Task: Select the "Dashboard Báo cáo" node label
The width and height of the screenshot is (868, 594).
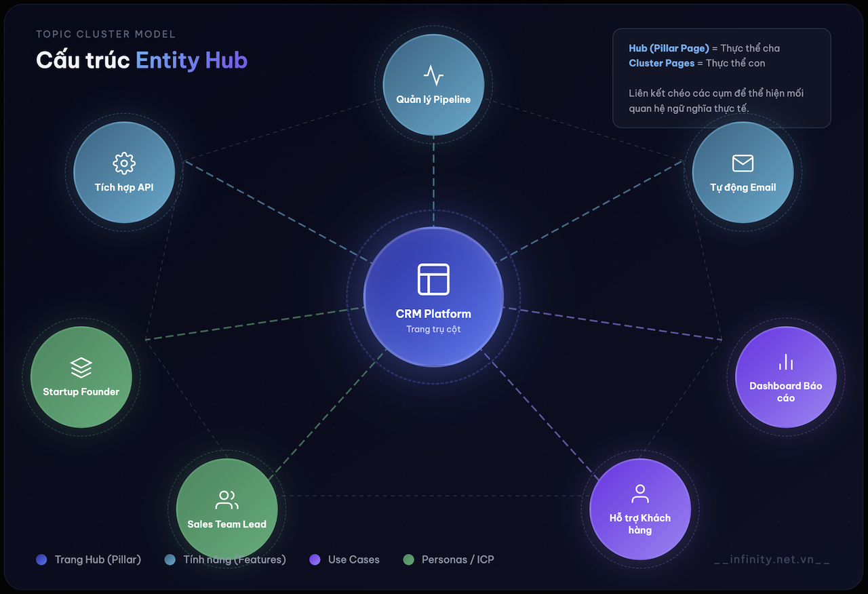Action: point(786,392)
